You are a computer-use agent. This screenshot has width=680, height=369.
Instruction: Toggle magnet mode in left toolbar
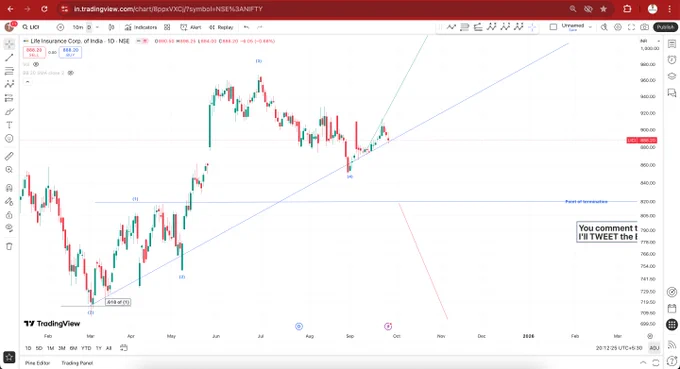click(9, 188)
